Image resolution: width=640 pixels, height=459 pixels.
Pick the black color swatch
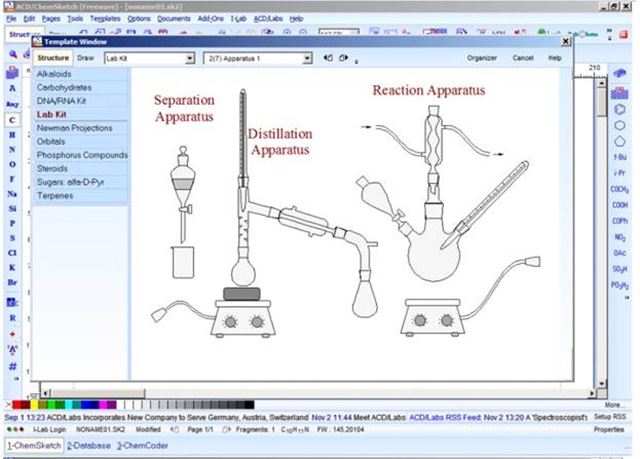(x=249, y=405)
